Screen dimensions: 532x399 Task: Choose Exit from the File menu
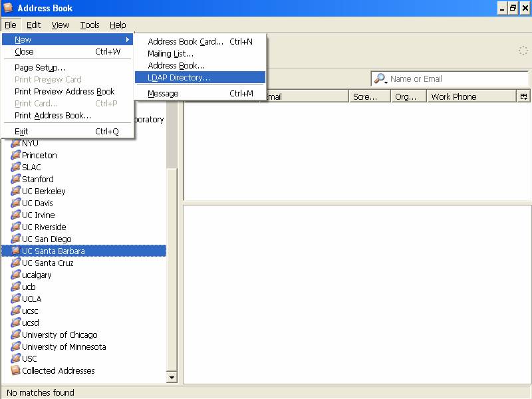pyautogui.click(x=68, y=131)
